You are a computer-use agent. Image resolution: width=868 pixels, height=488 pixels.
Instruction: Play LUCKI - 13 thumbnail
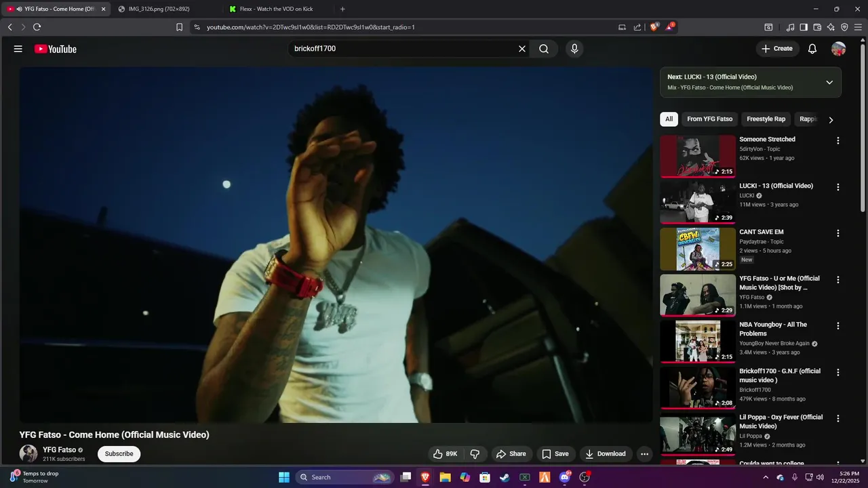click(698, 202)
